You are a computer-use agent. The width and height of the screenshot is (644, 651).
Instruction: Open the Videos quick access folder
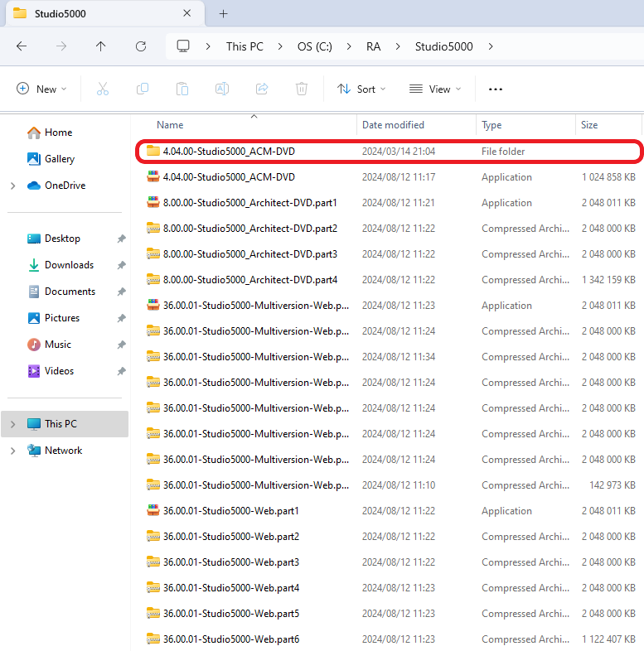click(51, 371)
